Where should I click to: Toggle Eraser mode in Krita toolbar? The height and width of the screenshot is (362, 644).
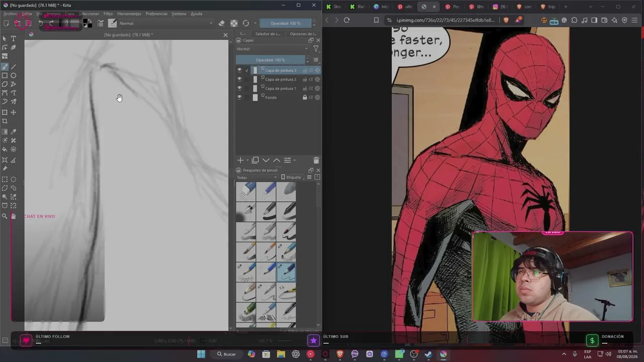click(221, 23)
